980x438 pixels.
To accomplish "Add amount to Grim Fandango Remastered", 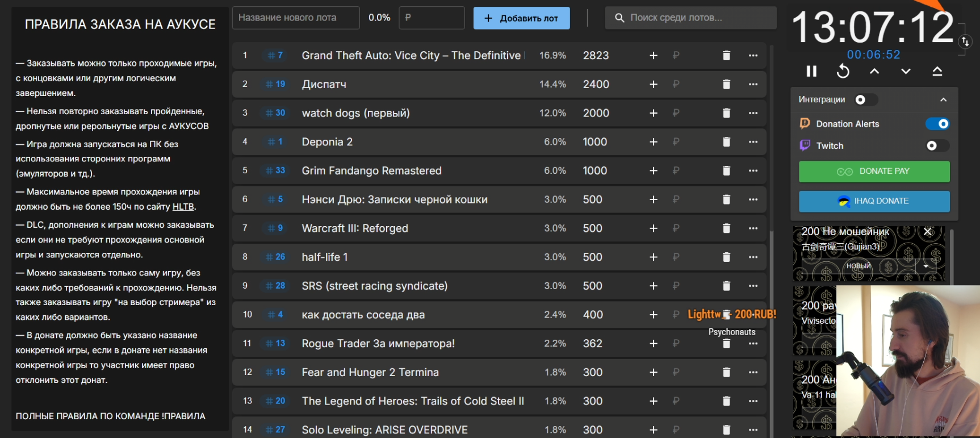I will (x=654, y=170).
